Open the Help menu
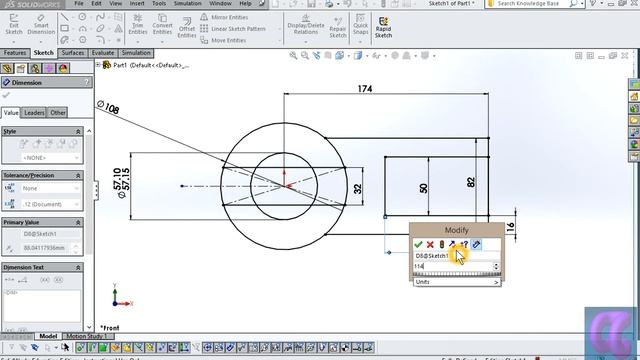Viewport: 640px width, 360px height. click(x=245, y=3)
